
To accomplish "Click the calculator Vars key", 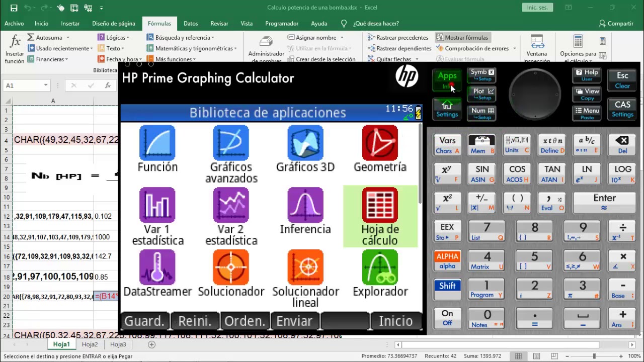I will (447, 145).
